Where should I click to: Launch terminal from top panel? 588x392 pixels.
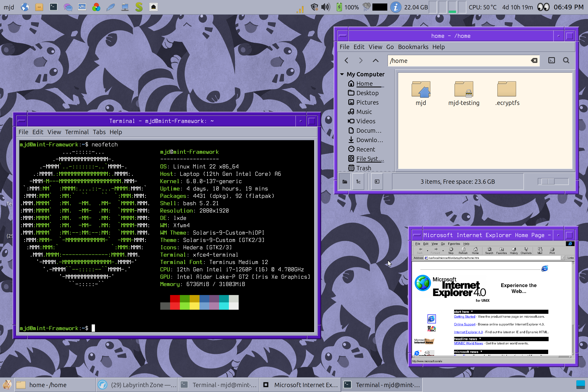pyautogui.click(x=53, y=7)
